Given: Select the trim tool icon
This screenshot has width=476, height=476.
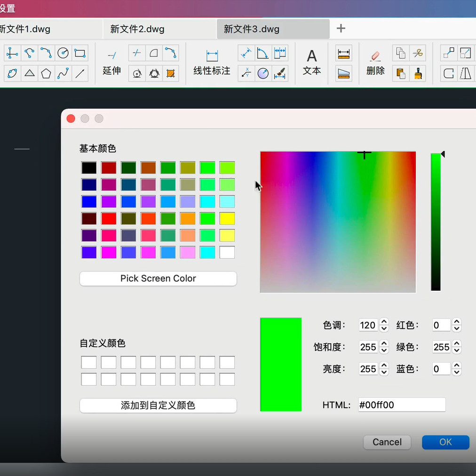Looking at the screenshot, I should tap(137, 53).
